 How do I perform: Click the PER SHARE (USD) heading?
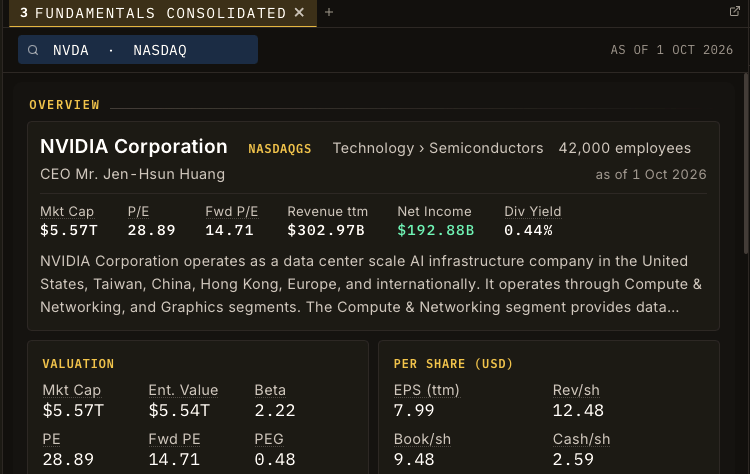pyautogui.click(x=453, y=364)
